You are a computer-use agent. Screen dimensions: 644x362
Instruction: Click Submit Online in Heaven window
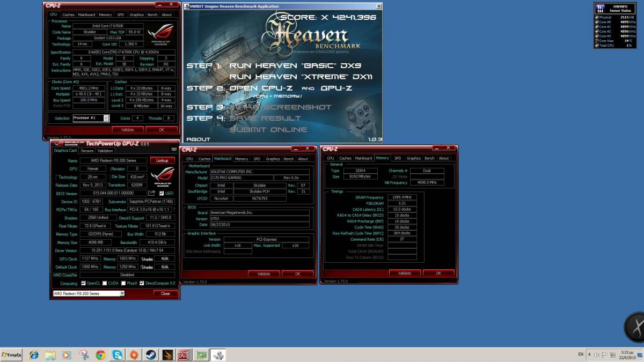[268, 129]
